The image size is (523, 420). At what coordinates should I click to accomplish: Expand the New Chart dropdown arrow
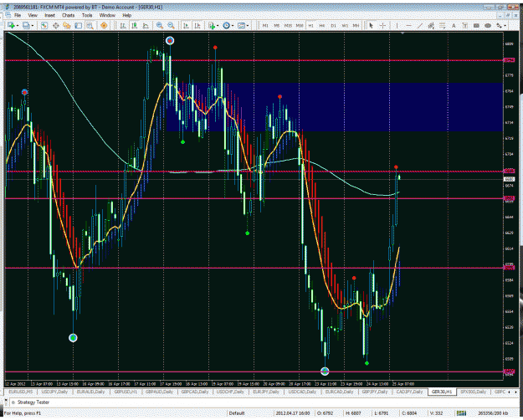coord(18,25)
